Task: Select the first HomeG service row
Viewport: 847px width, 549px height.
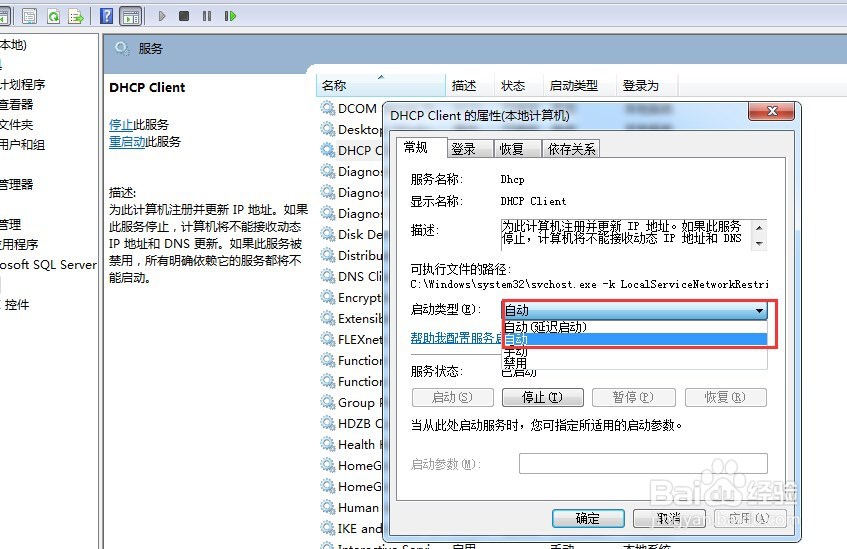Action: point(351,465)
